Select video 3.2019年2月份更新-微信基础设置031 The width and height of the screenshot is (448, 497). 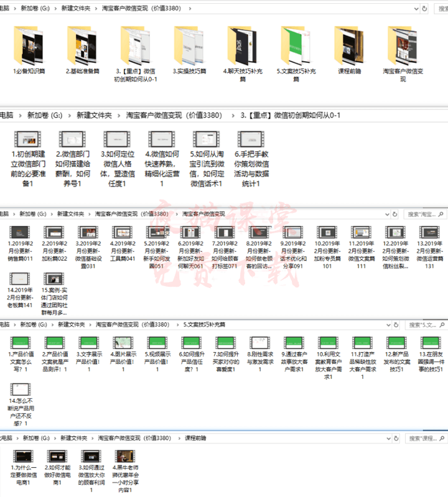[x=88, y=248]
